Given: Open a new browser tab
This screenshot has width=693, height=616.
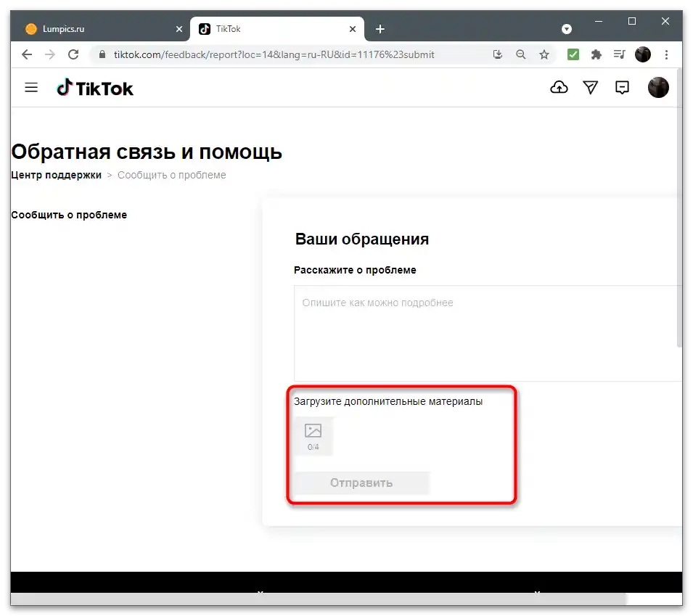Looking at the screenshot, I should pyautogui.click(x=380, y=29).
